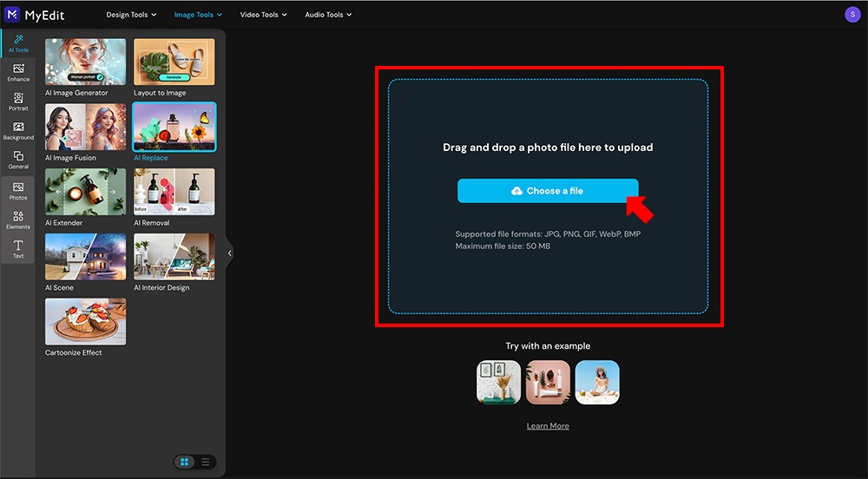Open the Image Tools menu
Screen dimensions: 868x479
198,15
